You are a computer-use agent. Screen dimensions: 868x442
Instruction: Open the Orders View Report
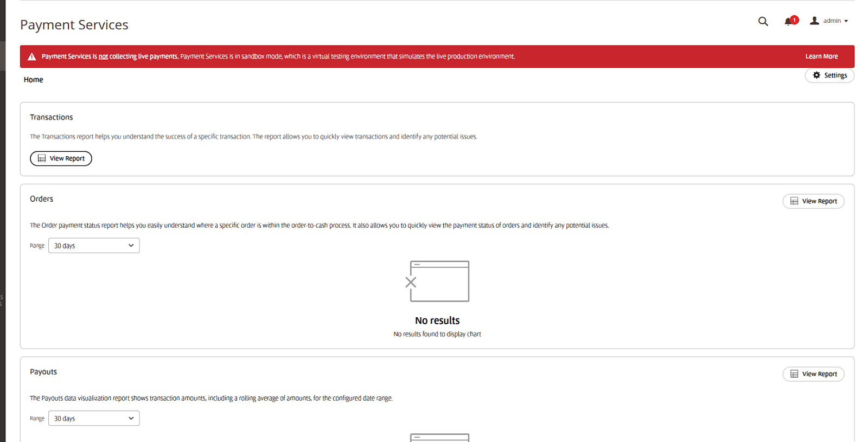[813, 201]
